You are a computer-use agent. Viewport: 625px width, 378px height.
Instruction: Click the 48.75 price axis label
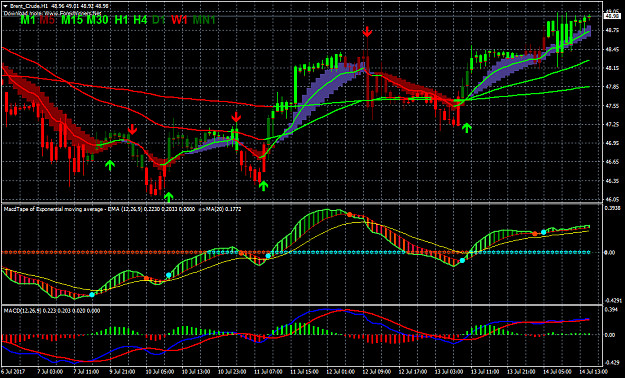coord(611,31)
